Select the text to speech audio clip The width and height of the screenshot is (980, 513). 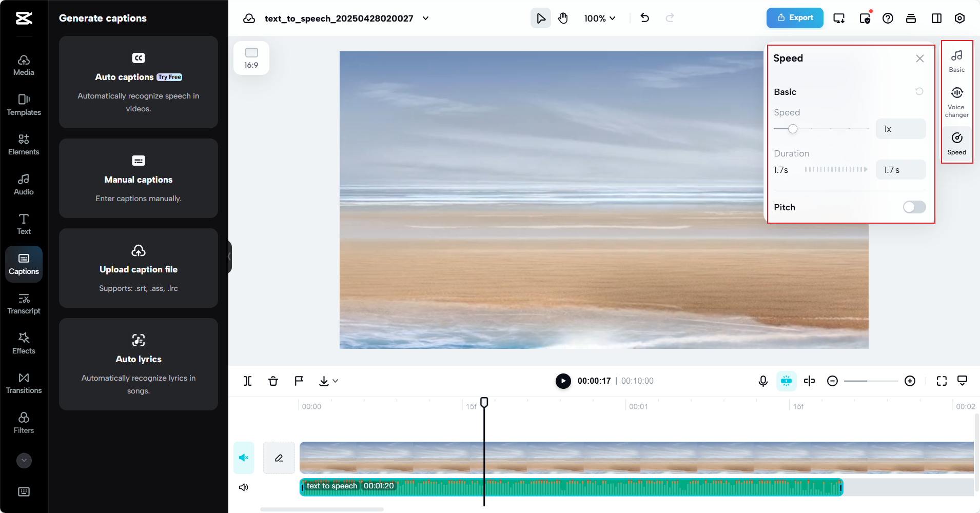(571, 487)
